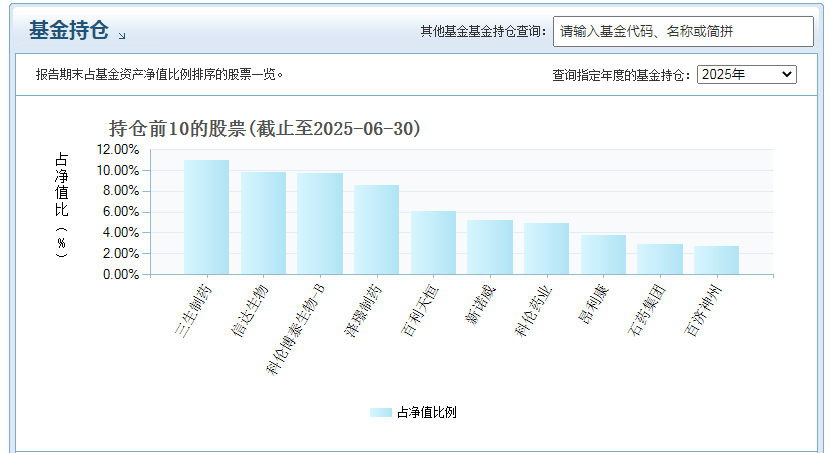Click the 6.00% y-axis tick label
This screenshot has height=453, width=831.
(121, 212)
